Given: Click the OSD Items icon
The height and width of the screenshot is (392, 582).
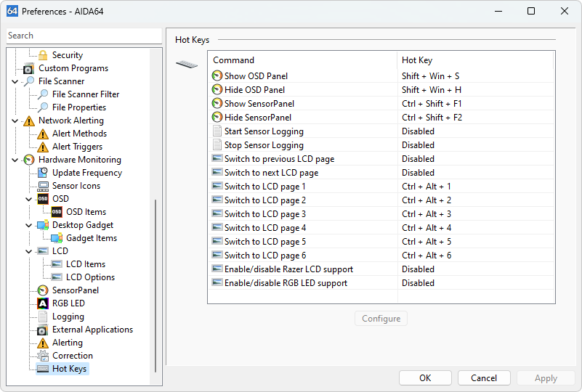Looking at the screenshot, I should [x=57, y=212].
